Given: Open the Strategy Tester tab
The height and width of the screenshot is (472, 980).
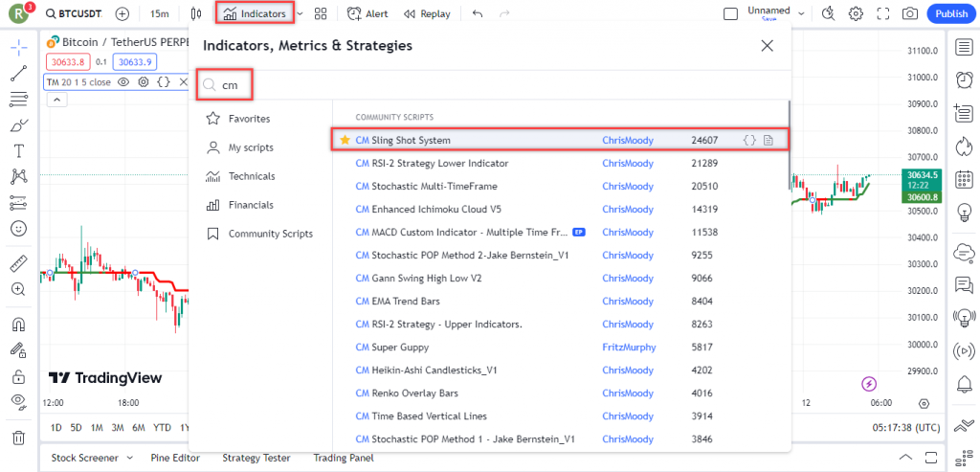Looking at the screenshot, I should click(256, 458).
